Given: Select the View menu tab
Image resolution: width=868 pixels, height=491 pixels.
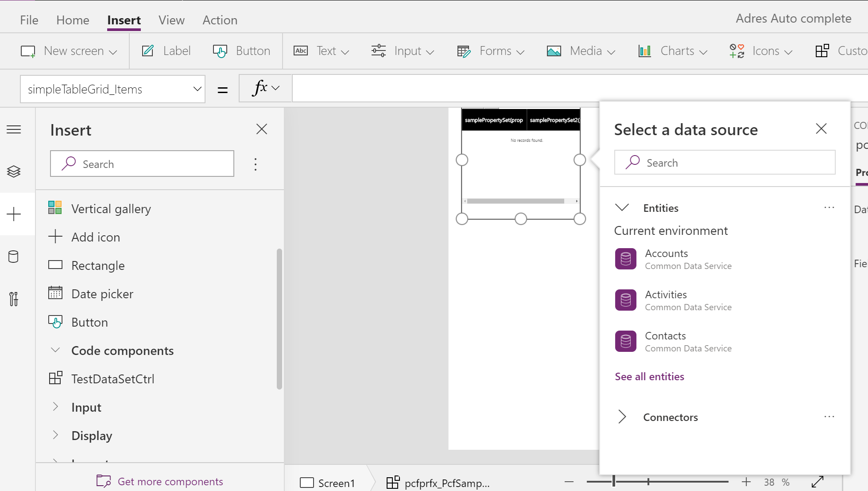Looking at the screenshot, I should 171,19.
